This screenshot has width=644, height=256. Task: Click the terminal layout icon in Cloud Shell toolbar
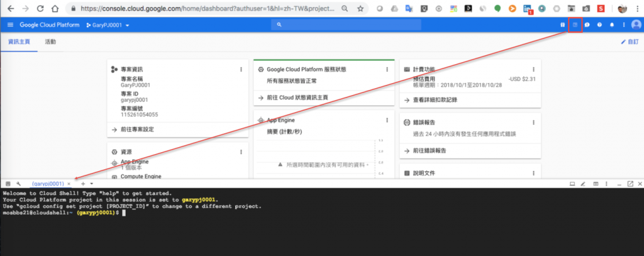tap(596, 184)
